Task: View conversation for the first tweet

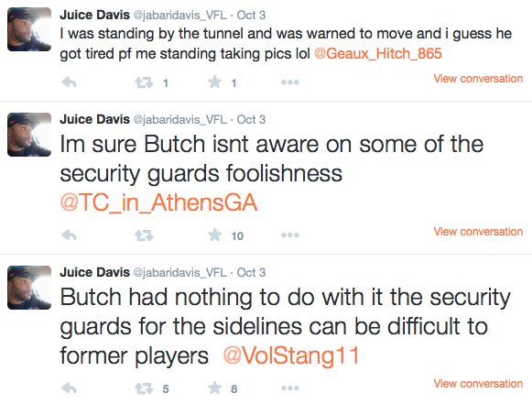Action: 478,79
